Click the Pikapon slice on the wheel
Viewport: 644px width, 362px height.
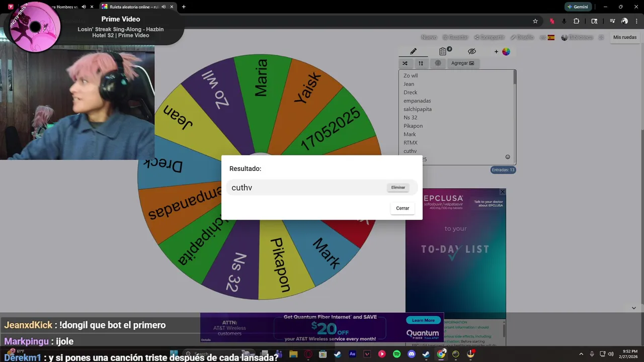[x=280, y=264]
